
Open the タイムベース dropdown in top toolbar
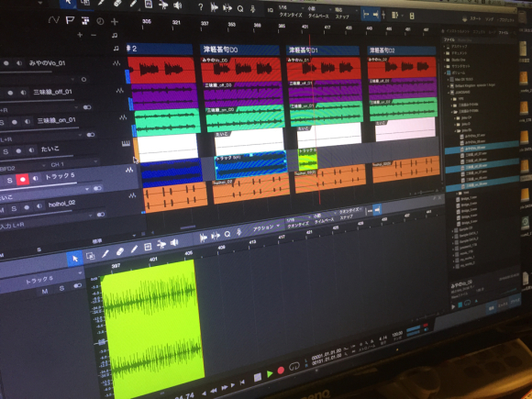coord(318,16)
